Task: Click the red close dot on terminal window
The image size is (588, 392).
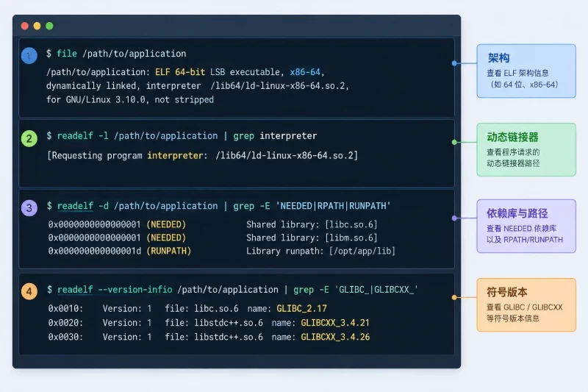Action: pos(25,26)
